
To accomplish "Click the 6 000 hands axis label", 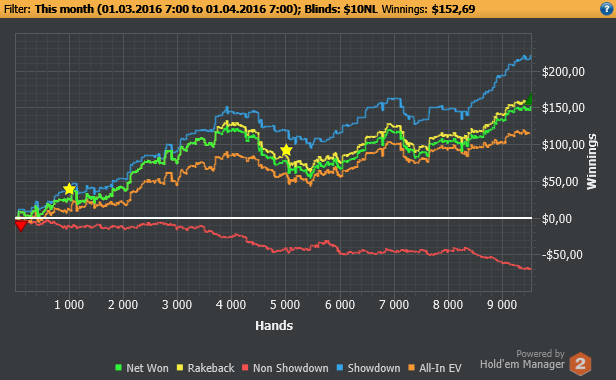I will coord(340,305).
